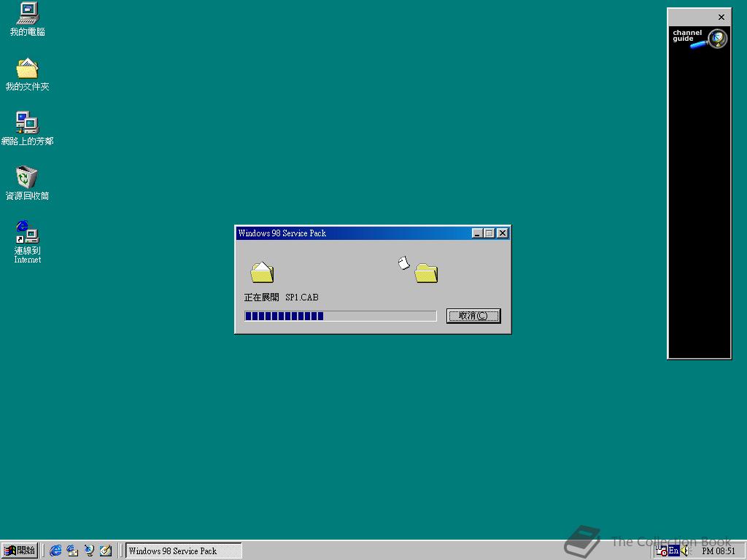Click the SP1.CAB extraction progress bar
The height and width of the screenshot is (560, 747).
(340, 316)
